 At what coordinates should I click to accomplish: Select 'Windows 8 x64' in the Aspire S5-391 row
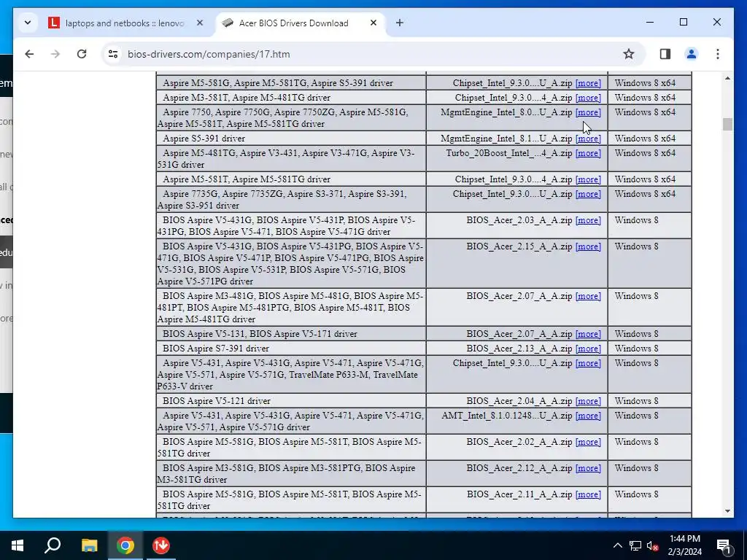tap(645, 139)
